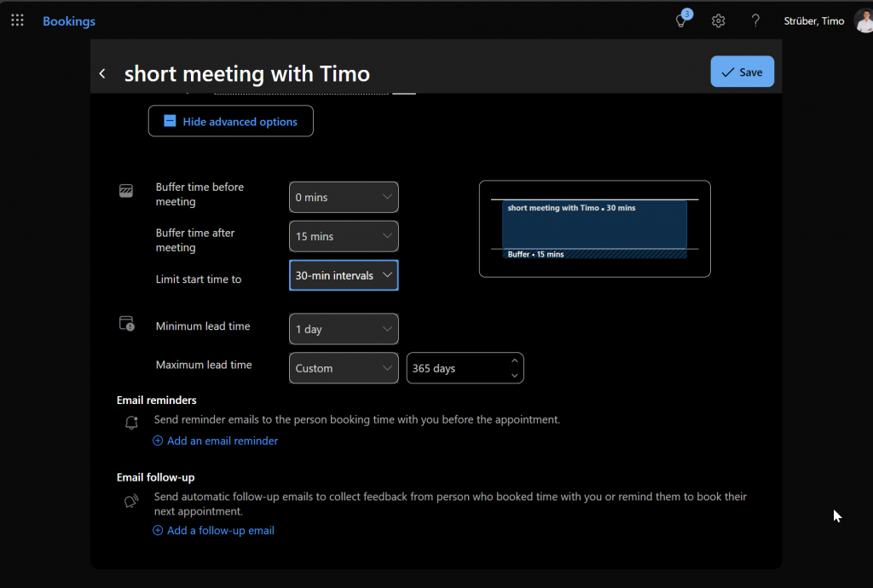Open Buffer time before meeting dropdown
This screenshot has width=873, height=588.
pos(344,198)
